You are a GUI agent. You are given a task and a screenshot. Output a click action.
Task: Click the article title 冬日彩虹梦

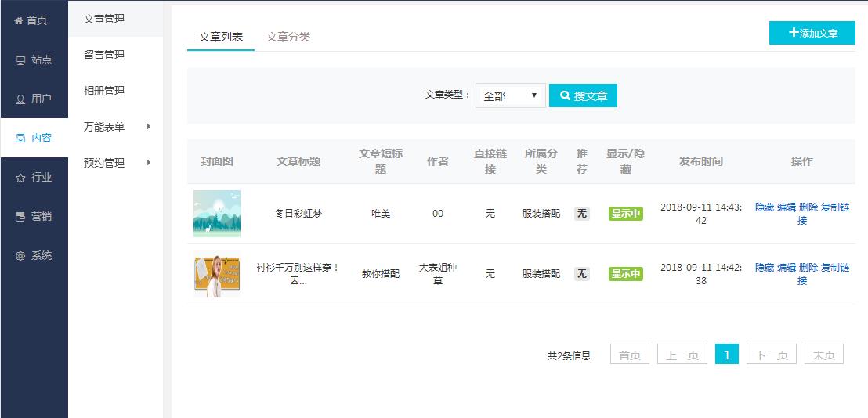[298, 214]
